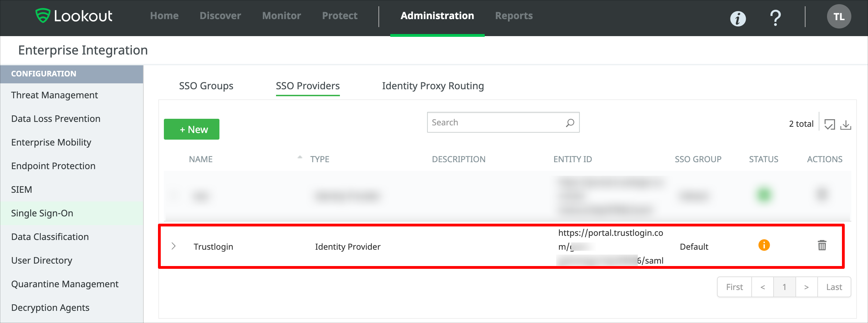Open the info circle icon in header
Screen dimensions: 868x323
[x=738, y=18]
